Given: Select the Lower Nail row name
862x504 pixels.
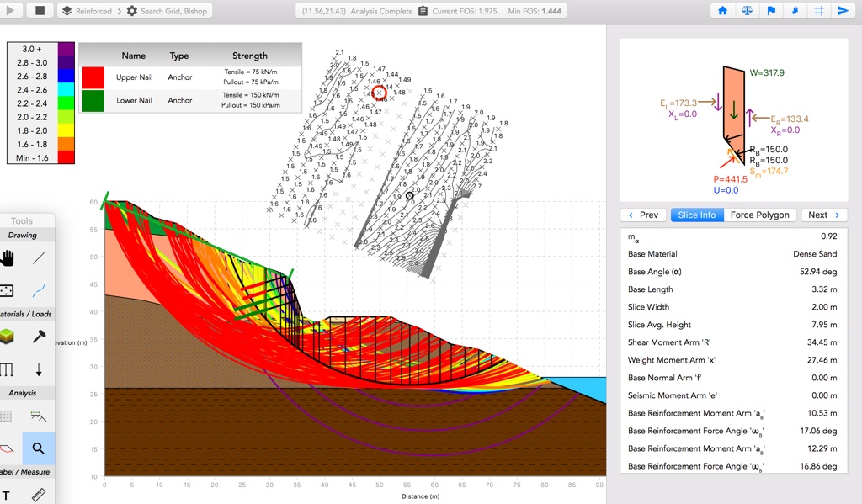Looking at the screenshot, I should tap(134, 101).
